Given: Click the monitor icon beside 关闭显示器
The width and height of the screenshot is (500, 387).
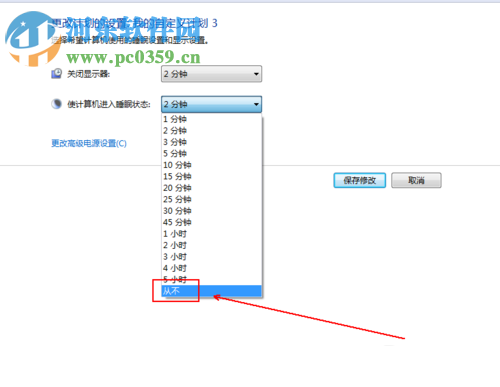Looking at the screenshot, I should (56, 74).
